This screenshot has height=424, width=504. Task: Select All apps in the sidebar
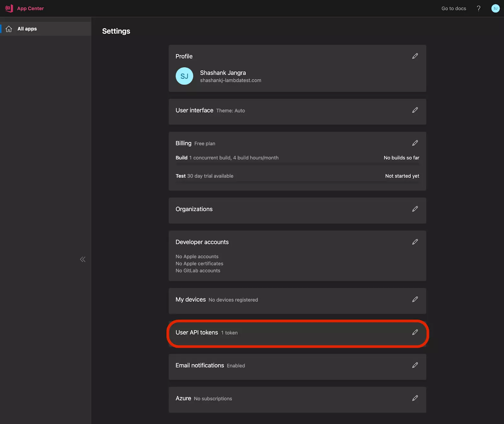27,29
